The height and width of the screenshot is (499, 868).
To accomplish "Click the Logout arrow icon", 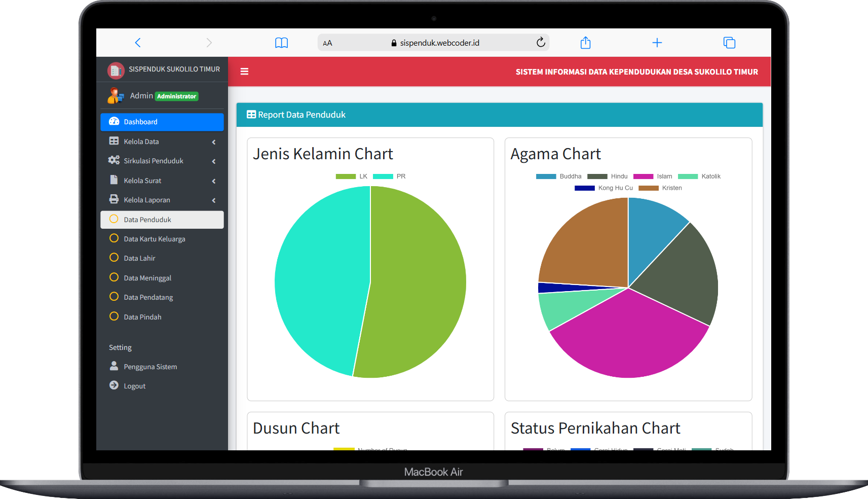I will (114, 385).
